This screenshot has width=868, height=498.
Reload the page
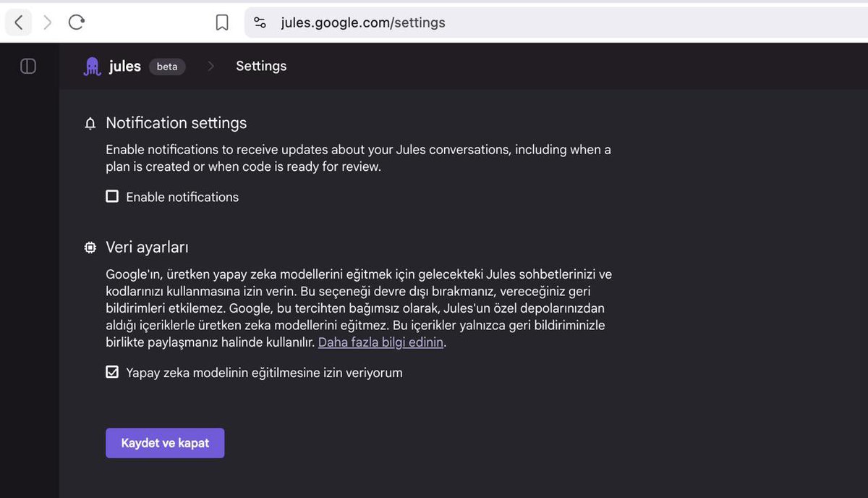coord(77,22)
